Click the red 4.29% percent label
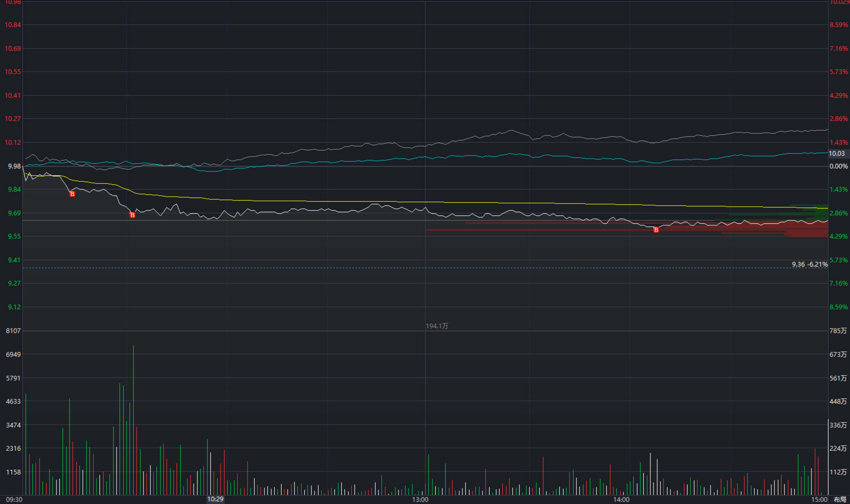The height and width of the screenshot is (504, 850). [839, 95]
